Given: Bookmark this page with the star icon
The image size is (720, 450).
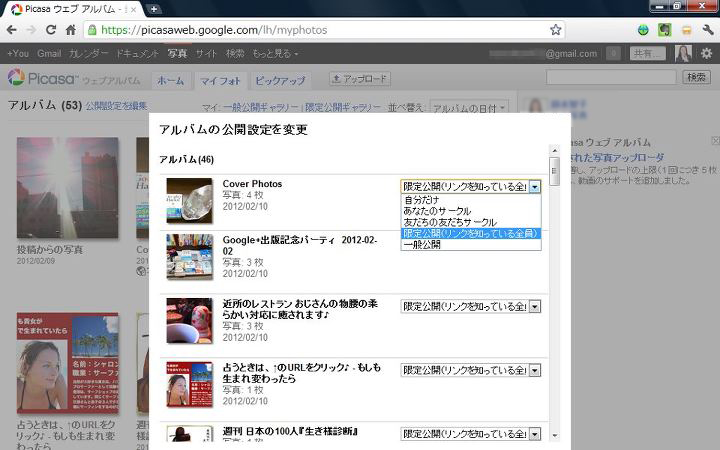Looking at the screenshot, I should [x=556, y=30].
